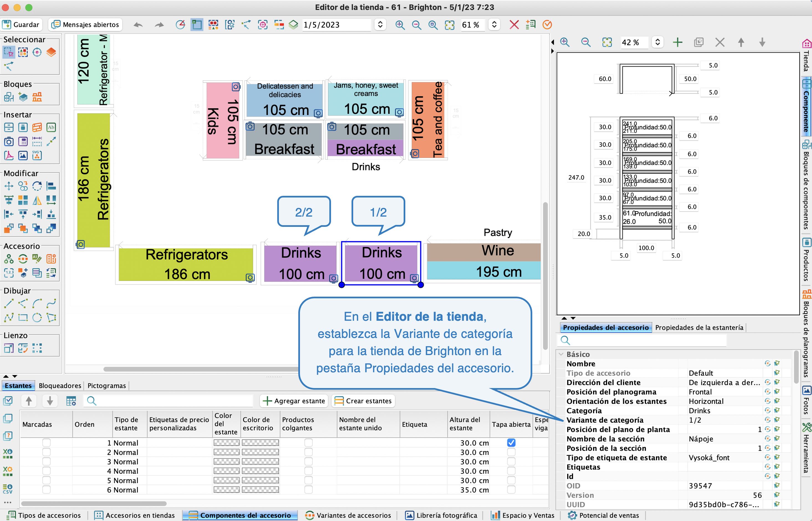Click the green plus in component panel
Image resolution: width=812 pixels, height=521 pixels.
pyautogui.click(x=677, y=42)
